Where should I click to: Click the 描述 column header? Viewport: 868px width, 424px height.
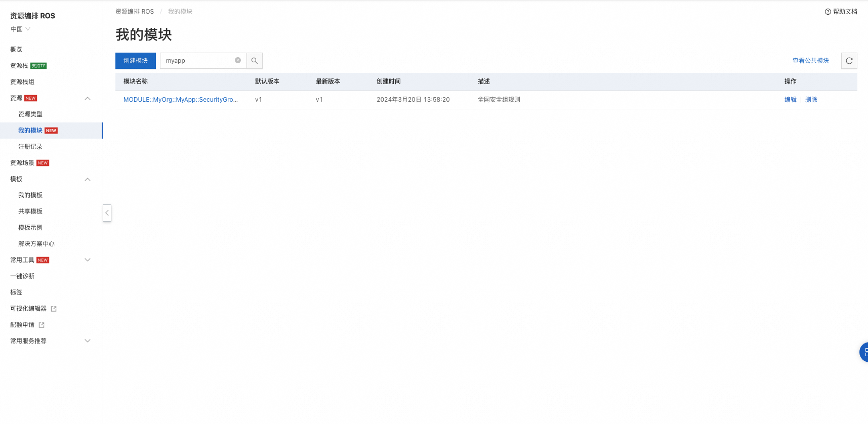point(484,81)
